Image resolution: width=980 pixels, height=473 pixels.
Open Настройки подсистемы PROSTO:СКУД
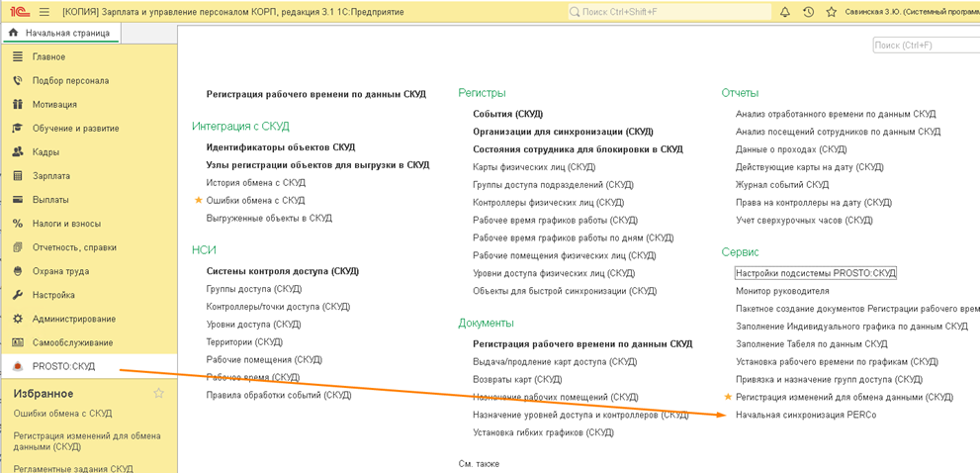816,273
